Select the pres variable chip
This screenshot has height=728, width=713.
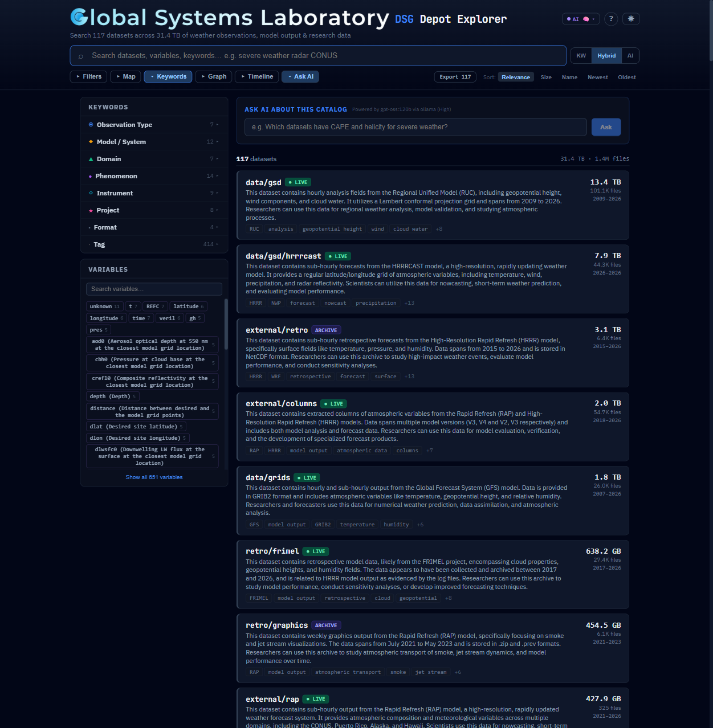(x=99, y=330)
